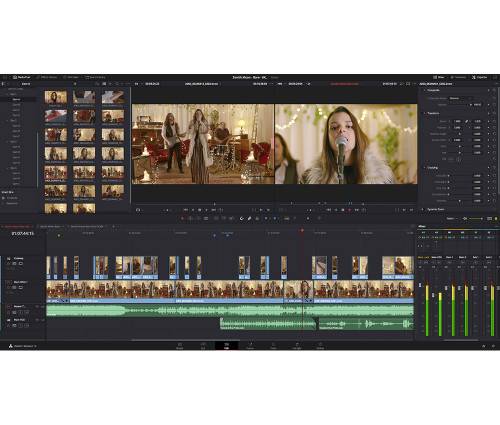
Task: Go to previous edit in timeline viewer
Action: pyautogui.click(x=329, y=210)
